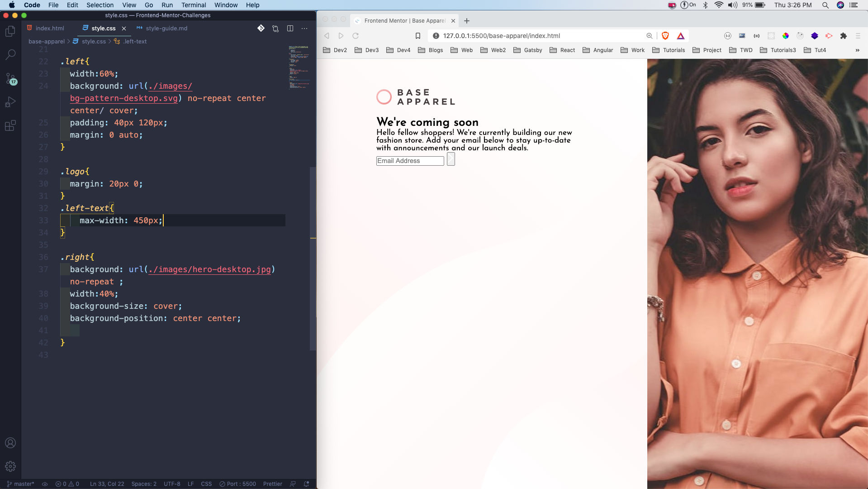The image size is (868, 489).
Task: Open a new browser tab
Action: (467, 21)
